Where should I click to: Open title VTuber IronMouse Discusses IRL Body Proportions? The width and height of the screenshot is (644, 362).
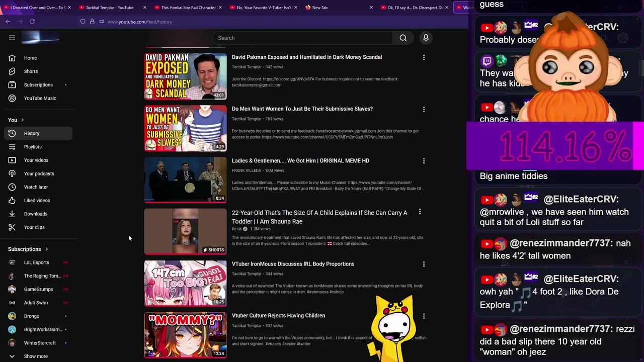tap(293, 264)
